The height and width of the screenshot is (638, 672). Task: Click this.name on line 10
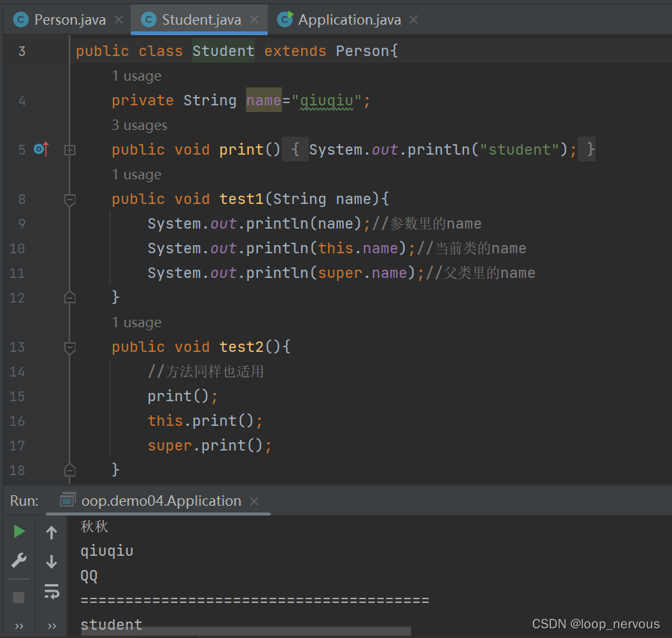click(x=358, y=248)
